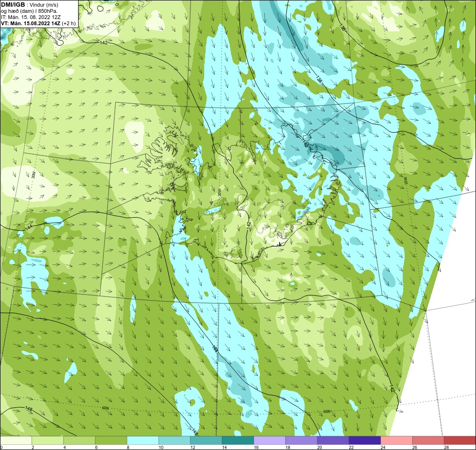Click the legend value label "18"
This screenshot has height=450, width=476.
tap(288, 448)
